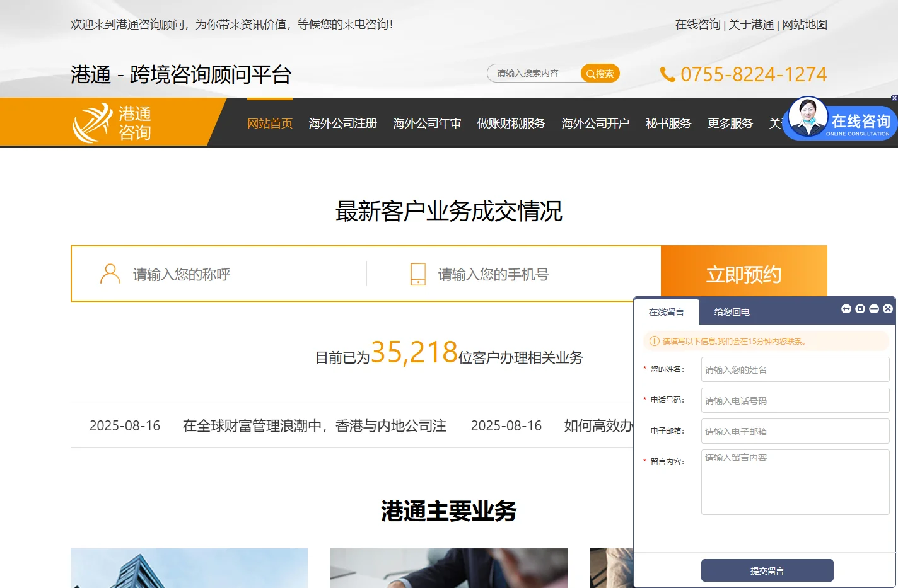Open the 关于港通 top link

751,25
